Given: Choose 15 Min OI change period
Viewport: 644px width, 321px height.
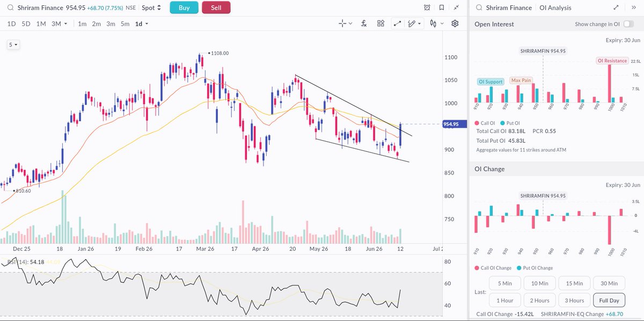Looking at the screenshot, I should [x=574, y=283].
